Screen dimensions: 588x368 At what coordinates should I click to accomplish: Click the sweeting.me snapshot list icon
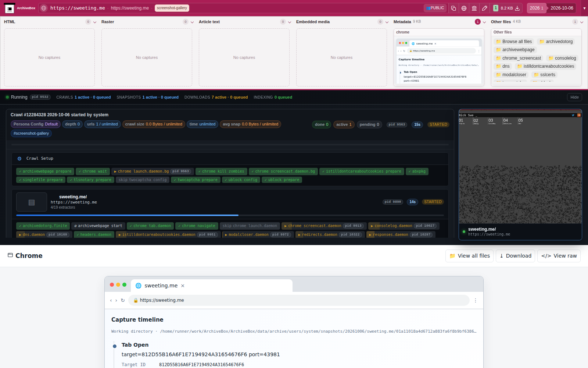point(32,202)
